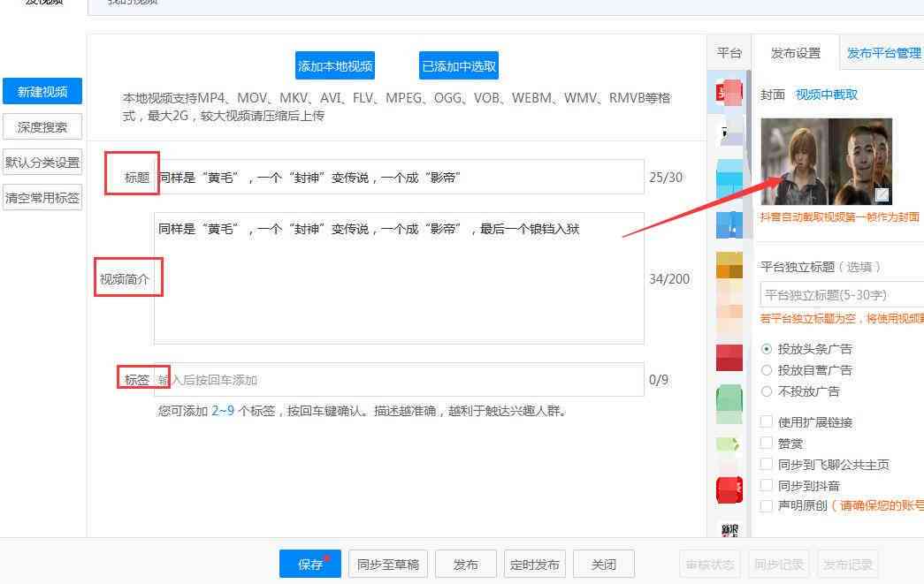The height and width of the screenshot is (584, 924).
Task: Select the bright red rounded platform icon
Action: click(x=729, y=489)
